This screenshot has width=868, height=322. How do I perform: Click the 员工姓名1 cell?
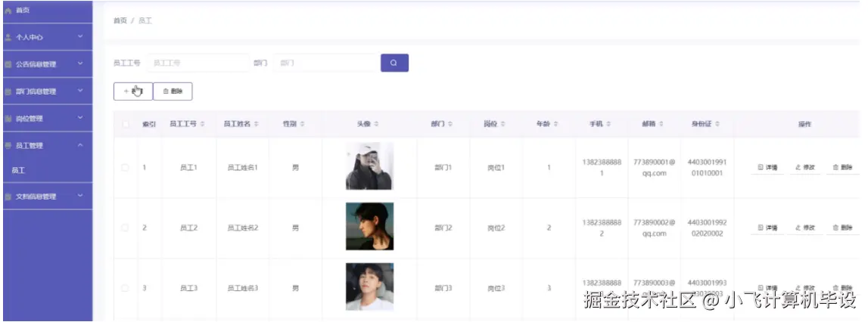pos(242,167)
